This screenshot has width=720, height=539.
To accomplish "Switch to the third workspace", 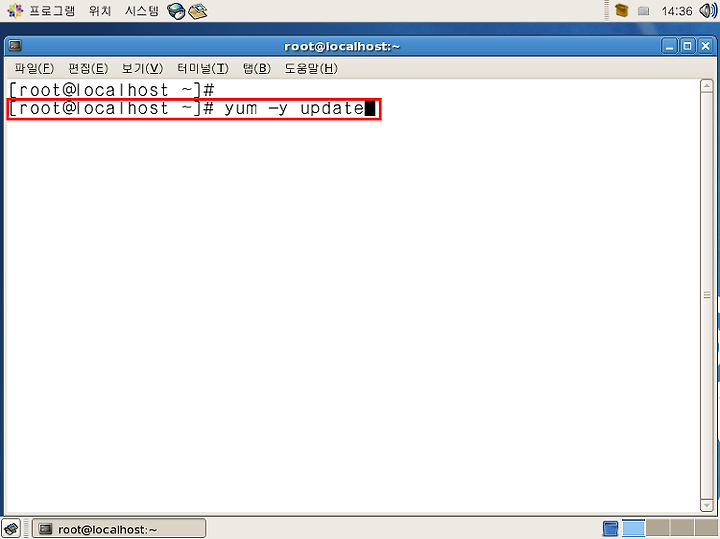I will click(x=682, y=528).
